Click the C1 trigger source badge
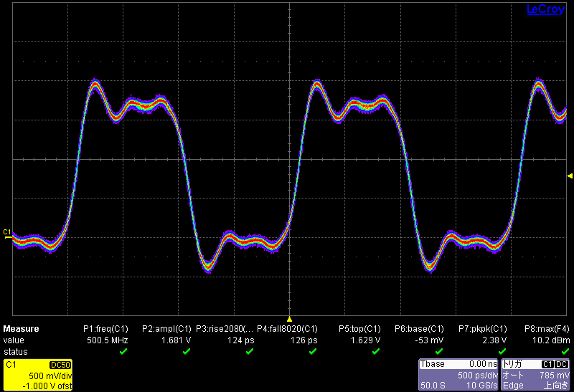 pyautogui.click(x=547, y=364)
